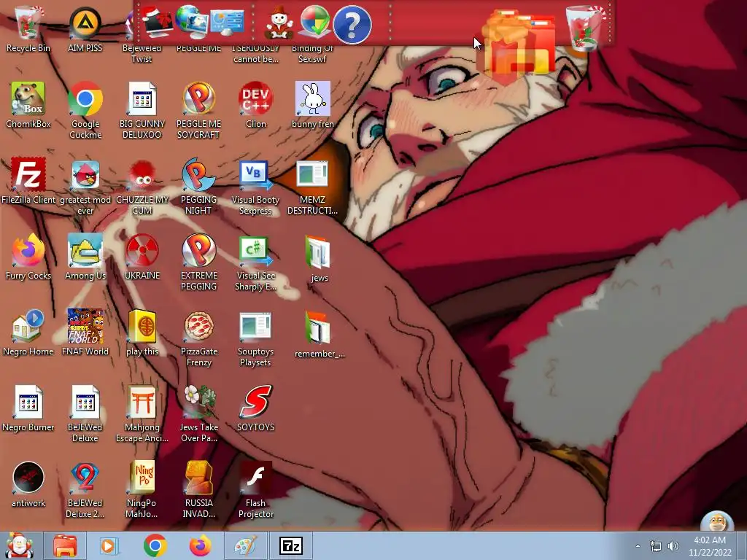The image size is (747, 560).
Task: Click the snowman icon in top dock
Action: 279,23
